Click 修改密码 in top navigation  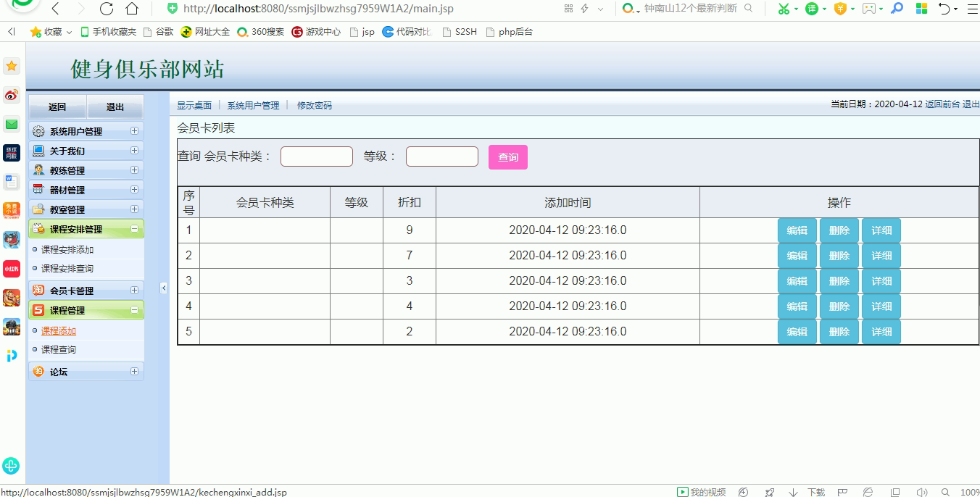(x=315, y=105)
